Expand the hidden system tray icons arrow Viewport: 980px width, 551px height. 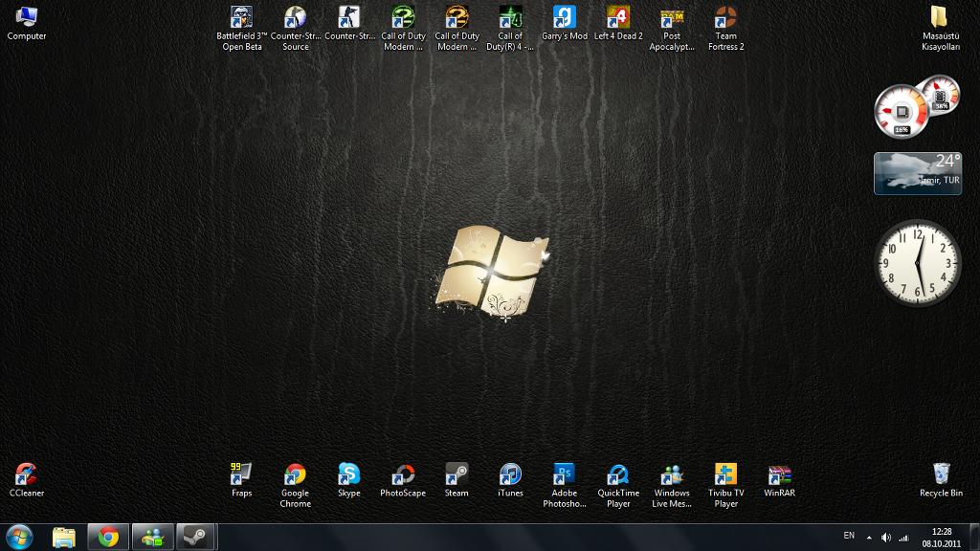point(869,537)
